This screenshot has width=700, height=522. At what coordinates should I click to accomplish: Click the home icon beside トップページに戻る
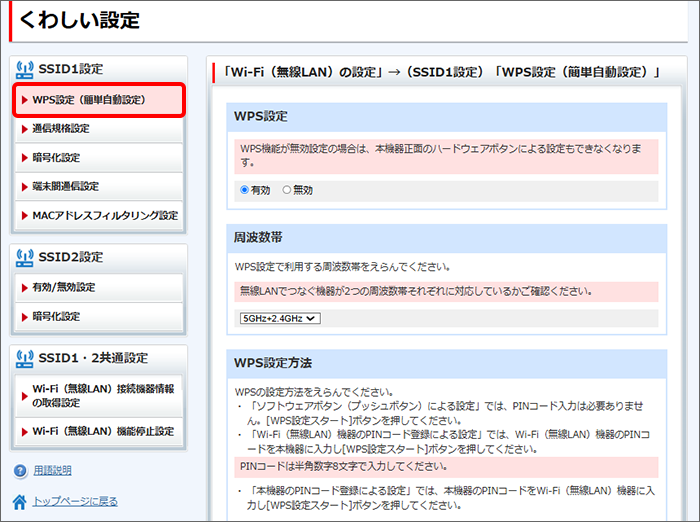click(x=20, y=502)
